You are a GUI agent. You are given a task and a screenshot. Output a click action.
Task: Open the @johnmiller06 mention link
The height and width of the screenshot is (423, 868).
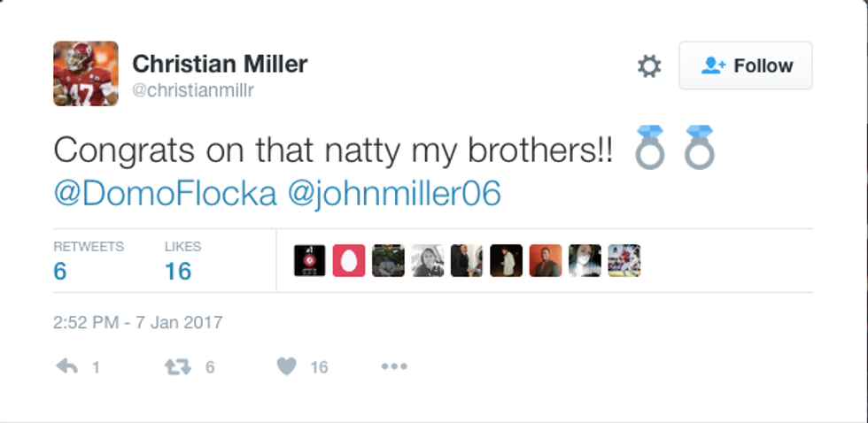coord(394,194)
